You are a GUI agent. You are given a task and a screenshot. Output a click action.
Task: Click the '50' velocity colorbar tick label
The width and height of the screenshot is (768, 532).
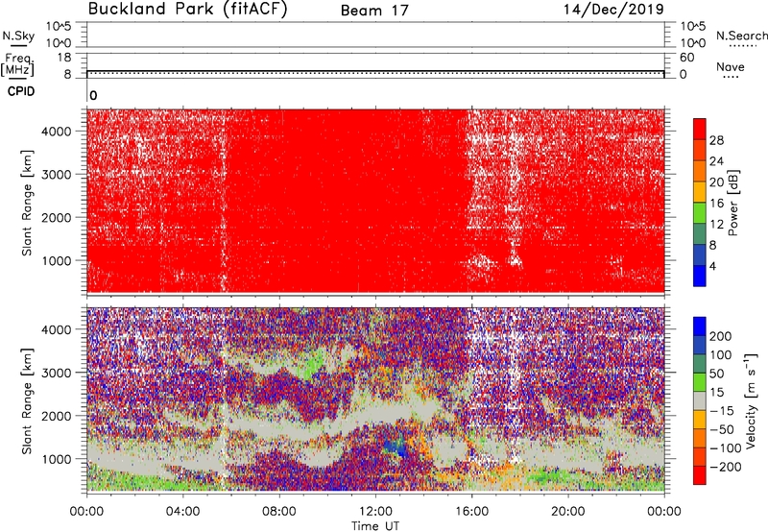pos(716,374)
